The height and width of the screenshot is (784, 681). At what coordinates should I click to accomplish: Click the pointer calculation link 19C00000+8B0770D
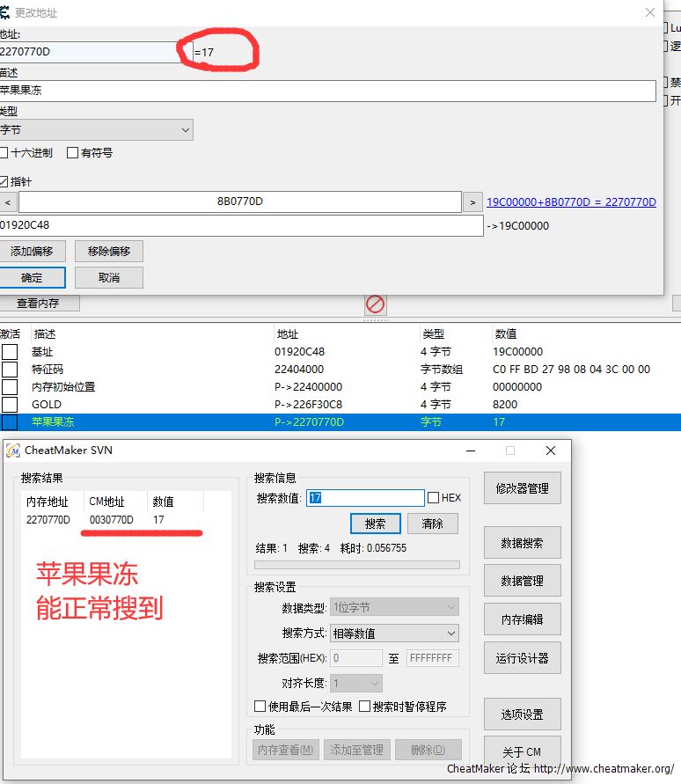tap(571, 202)
